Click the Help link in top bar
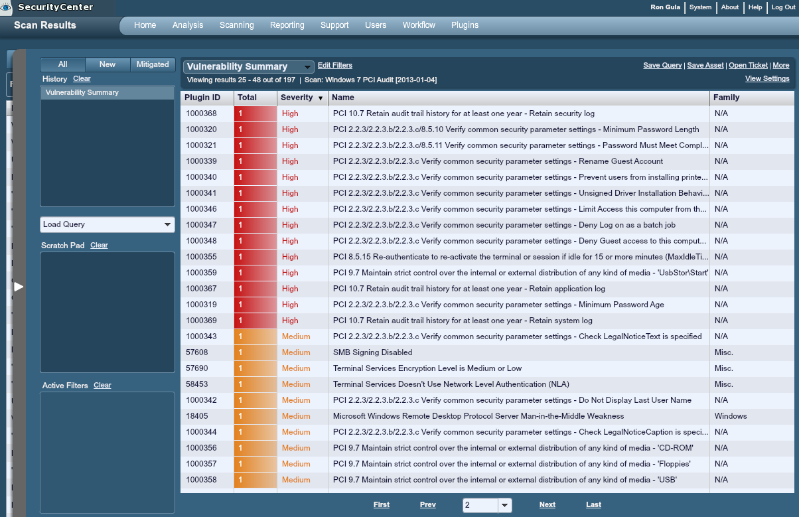799x517 pixels. [x=755, y=7]
